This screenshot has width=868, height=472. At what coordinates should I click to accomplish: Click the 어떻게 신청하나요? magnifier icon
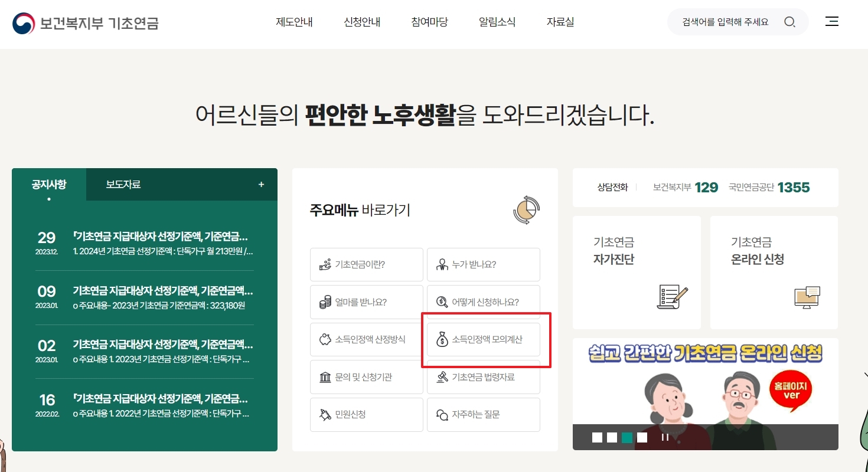(x=442, y=302)
